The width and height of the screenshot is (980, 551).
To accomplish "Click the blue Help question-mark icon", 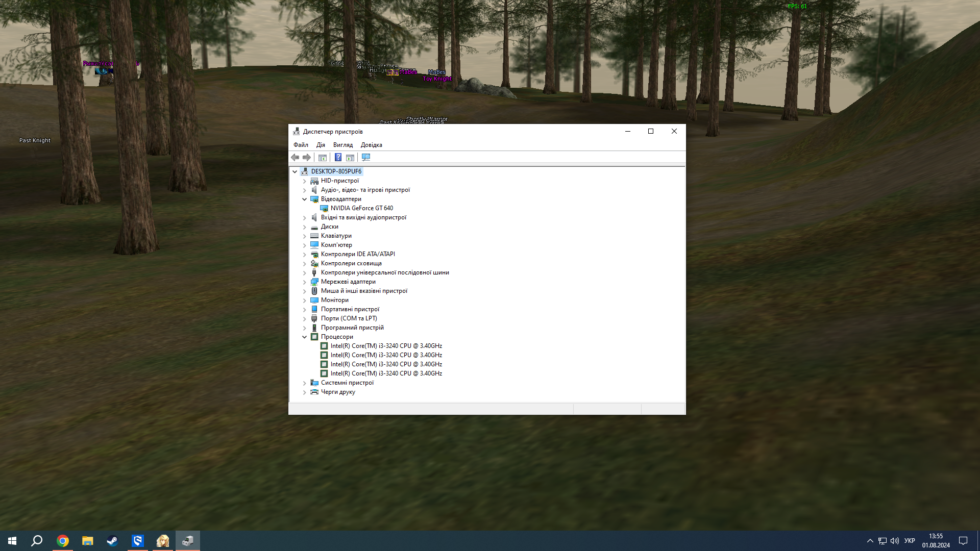I will click(x=338, y=157).
